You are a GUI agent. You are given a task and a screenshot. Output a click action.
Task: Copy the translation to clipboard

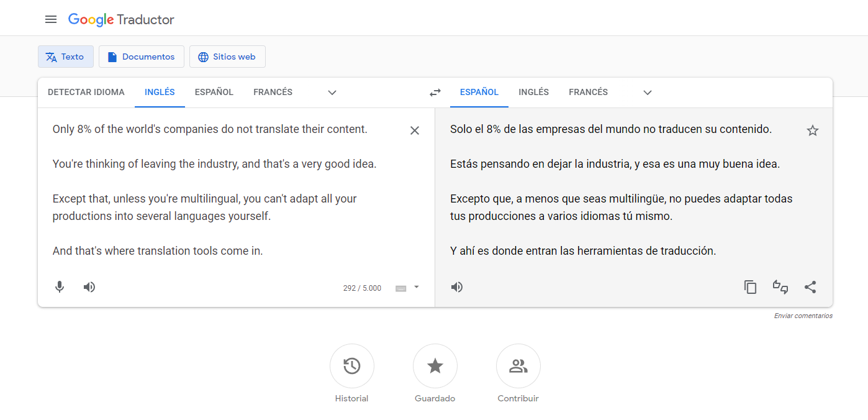pos(751,287)
